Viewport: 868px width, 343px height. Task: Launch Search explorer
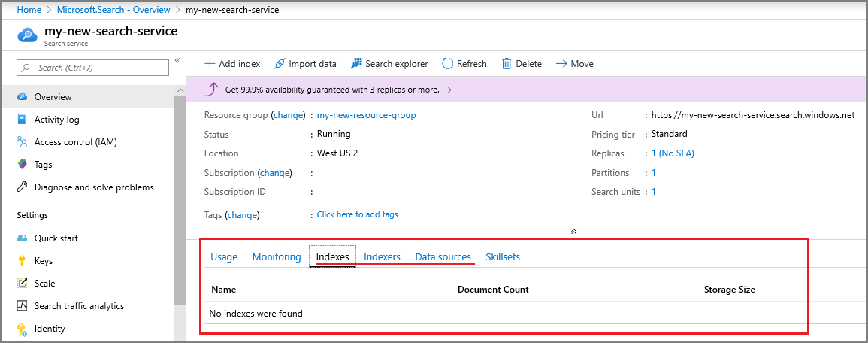coord(389,64)
